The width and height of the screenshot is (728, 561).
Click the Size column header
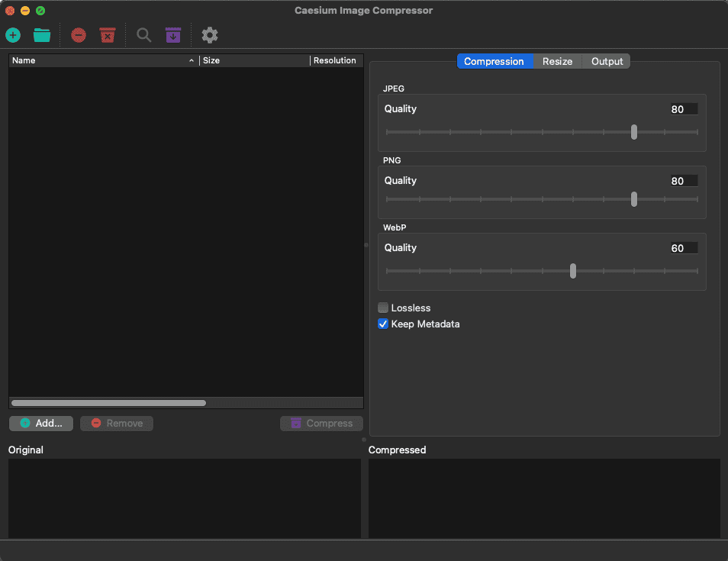tap(253, 60)
